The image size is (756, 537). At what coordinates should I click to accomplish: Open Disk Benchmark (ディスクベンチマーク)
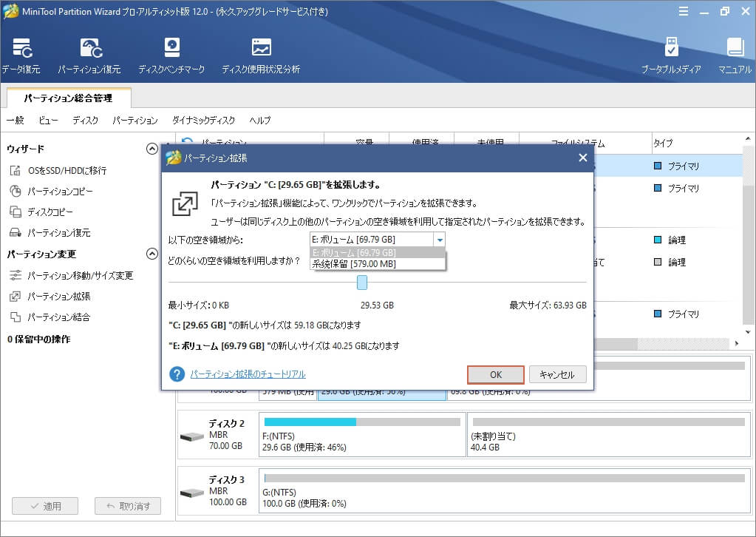(171, 56)
